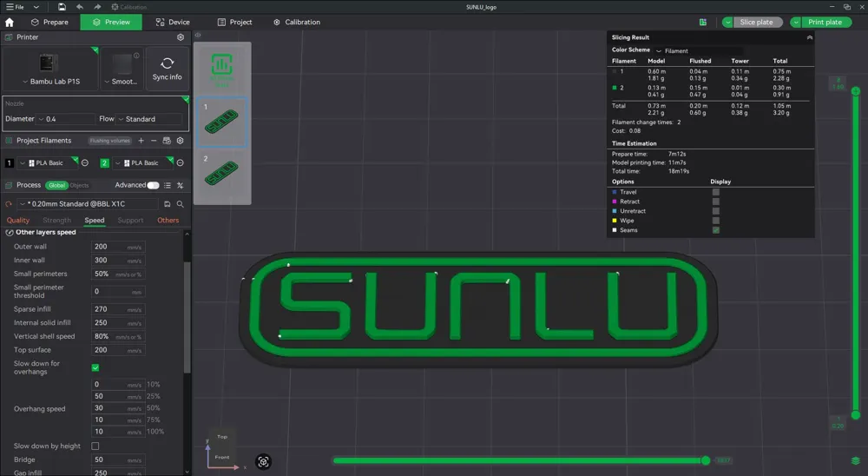Remove a filament with the minus icon
The image size is (868, 476).
tap(154, 141)
